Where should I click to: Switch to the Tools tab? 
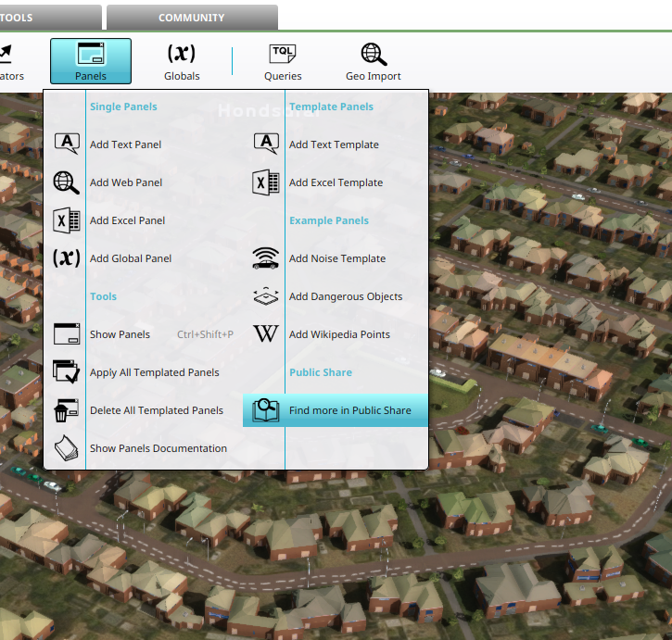point(46,18)
